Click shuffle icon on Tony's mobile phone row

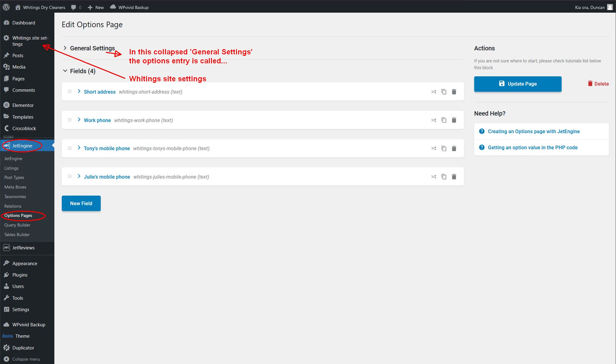[x=433, y=149]
